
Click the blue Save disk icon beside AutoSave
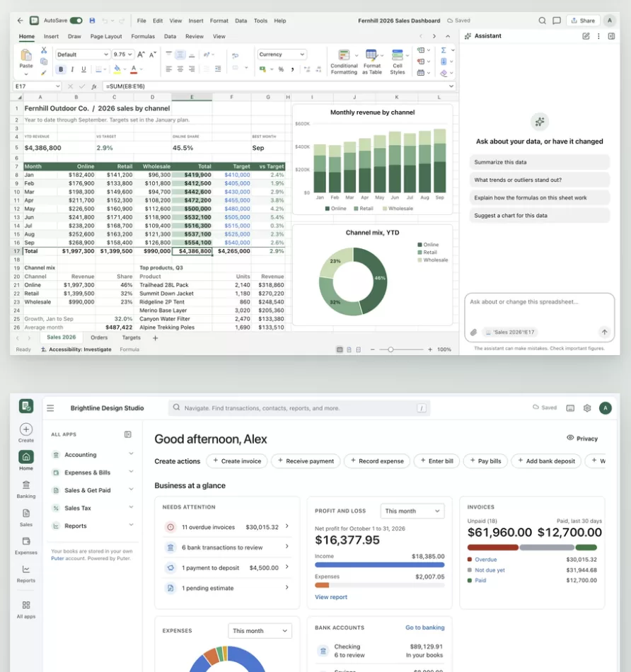(92, 21)
